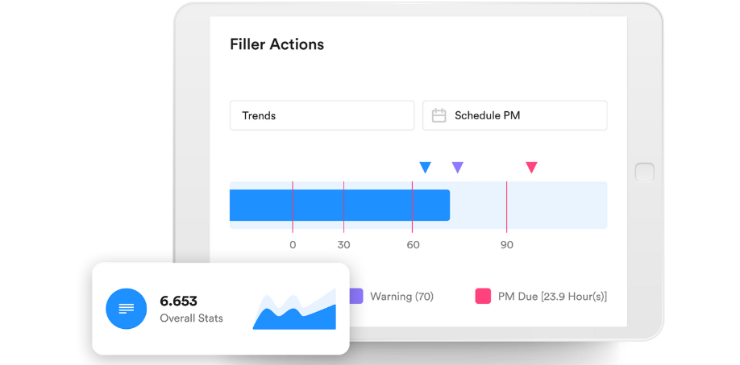The width and height of the screenshot is (740, 365).
Task: Click the purple Warning (70) legend swatch
Action: tap(356, 297)
